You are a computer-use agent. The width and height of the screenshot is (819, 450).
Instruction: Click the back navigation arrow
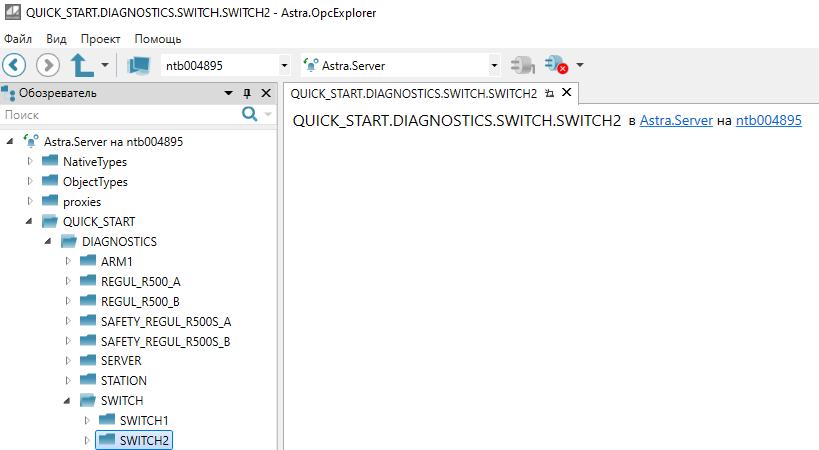(x=15, y=65)
